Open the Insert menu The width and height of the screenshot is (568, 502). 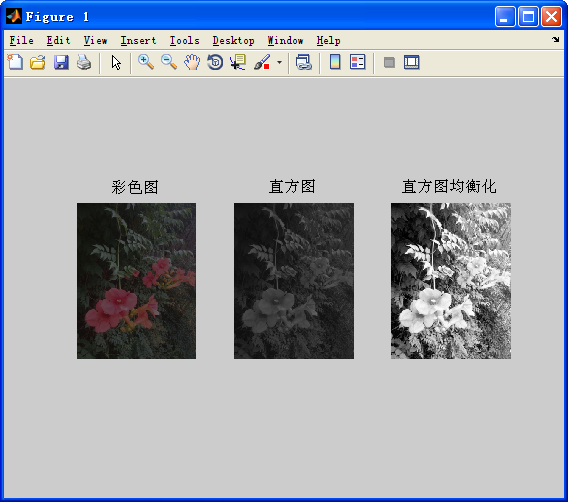click(x=138, y=41)
